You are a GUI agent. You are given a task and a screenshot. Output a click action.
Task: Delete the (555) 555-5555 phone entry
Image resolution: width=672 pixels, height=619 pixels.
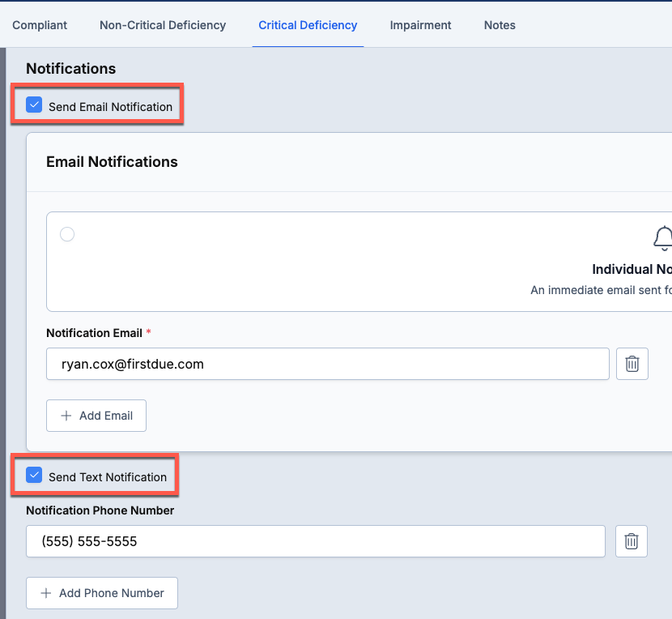pos(631,541)
